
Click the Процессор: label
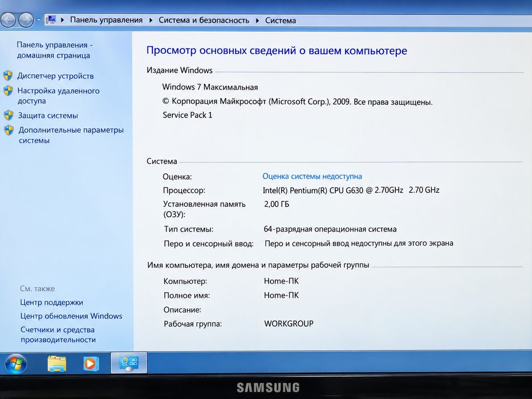184,190
